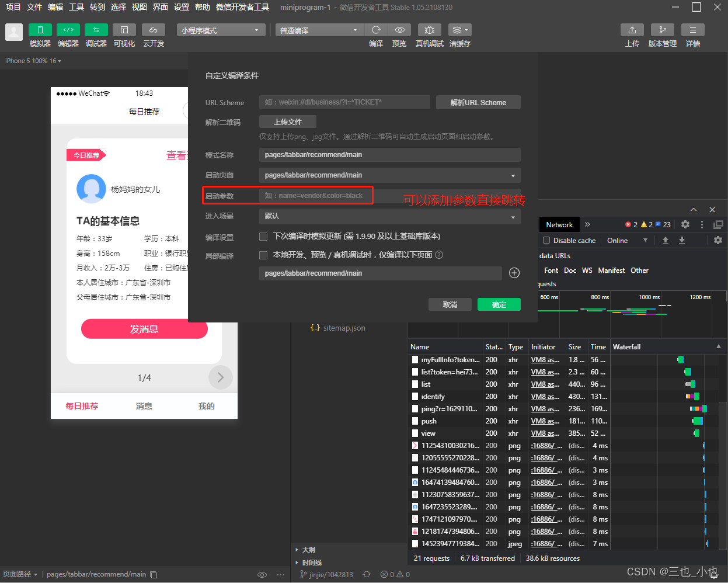The image size is (728, 583).
Task: Open Network settings gear icon
Action: pos(718,240)
